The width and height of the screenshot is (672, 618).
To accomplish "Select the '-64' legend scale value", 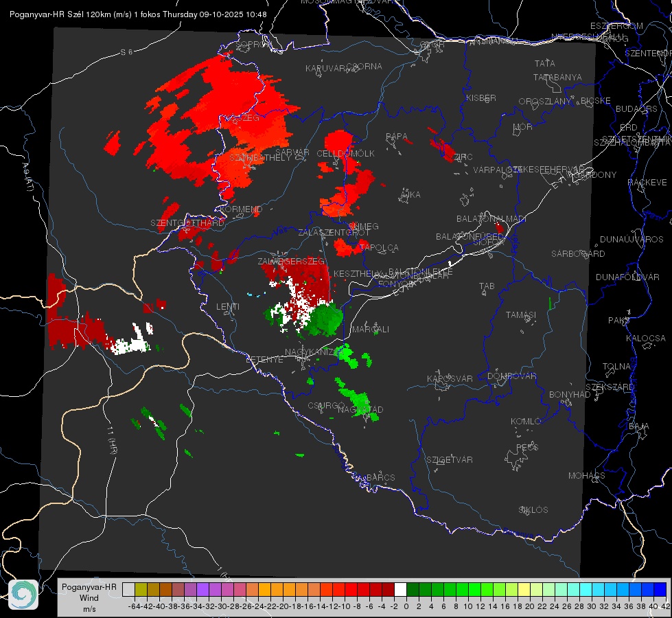I will pos(134,606).
